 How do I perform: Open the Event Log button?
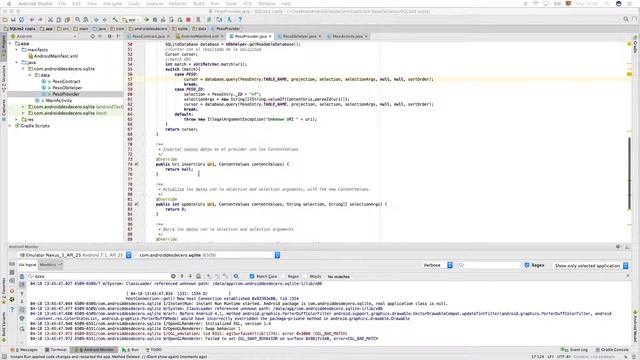point(574,350)
